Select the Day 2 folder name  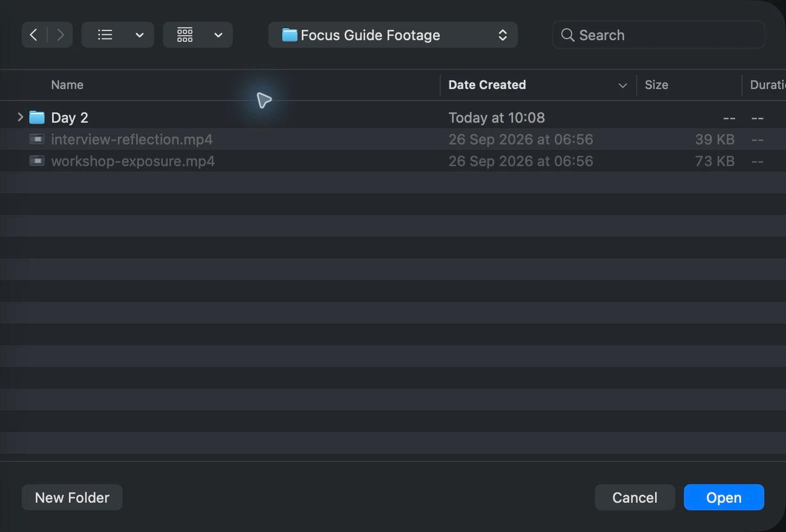[x=69, y=117]
